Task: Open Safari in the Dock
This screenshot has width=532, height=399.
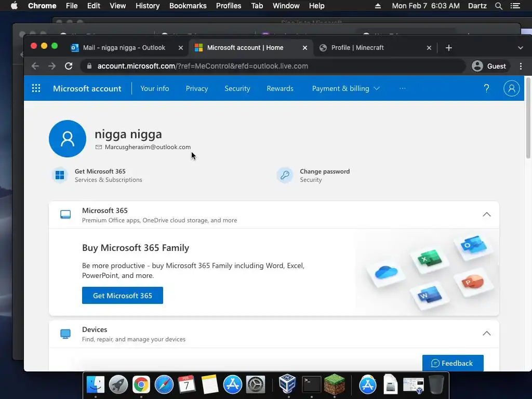Action: (x=164, y=385)
